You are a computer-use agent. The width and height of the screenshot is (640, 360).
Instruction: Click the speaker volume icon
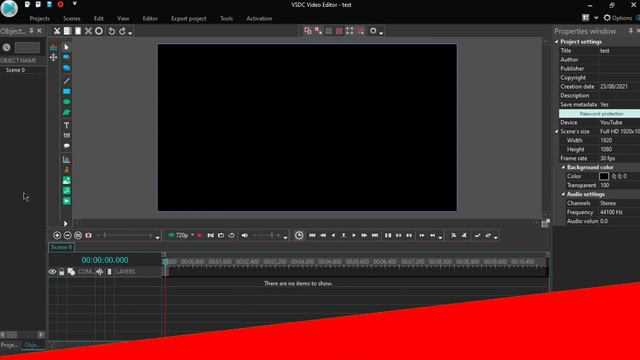click(244, 236)
